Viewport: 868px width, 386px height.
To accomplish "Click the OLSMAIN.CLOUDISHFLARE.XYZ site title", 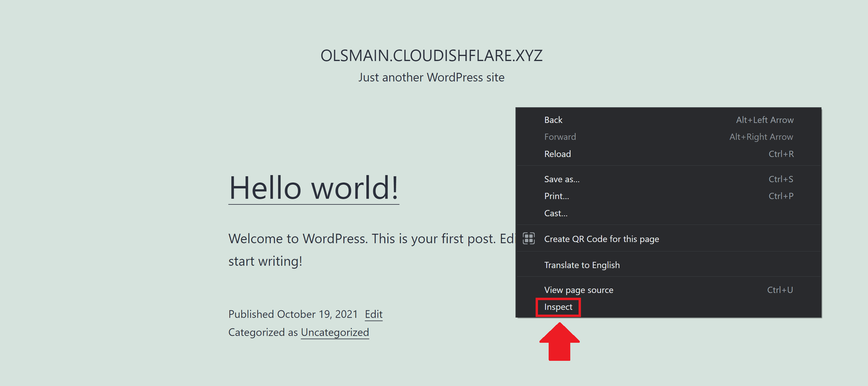I will tap(431, 56).
